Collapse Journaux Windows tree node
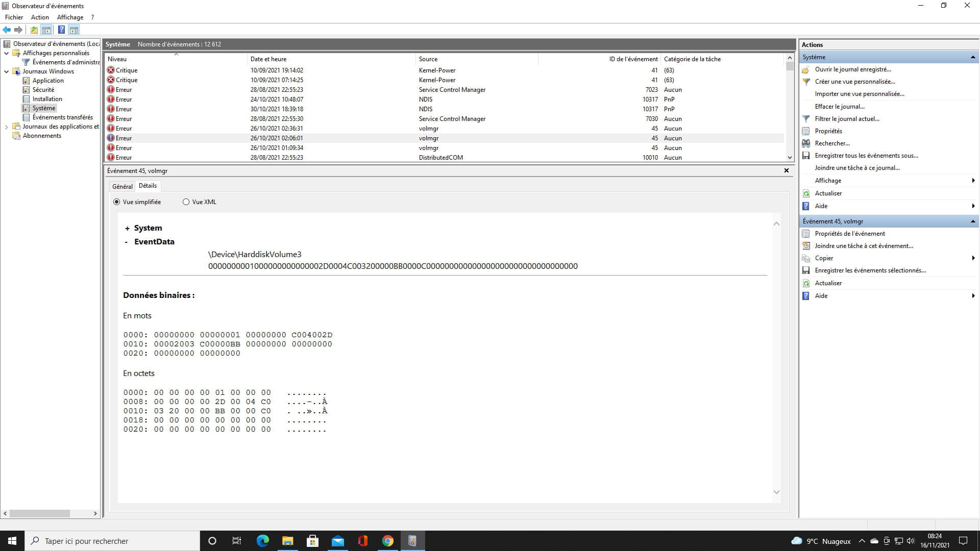Image resolution: width=980 pixels, height=551 pixels. click(6, 71)
